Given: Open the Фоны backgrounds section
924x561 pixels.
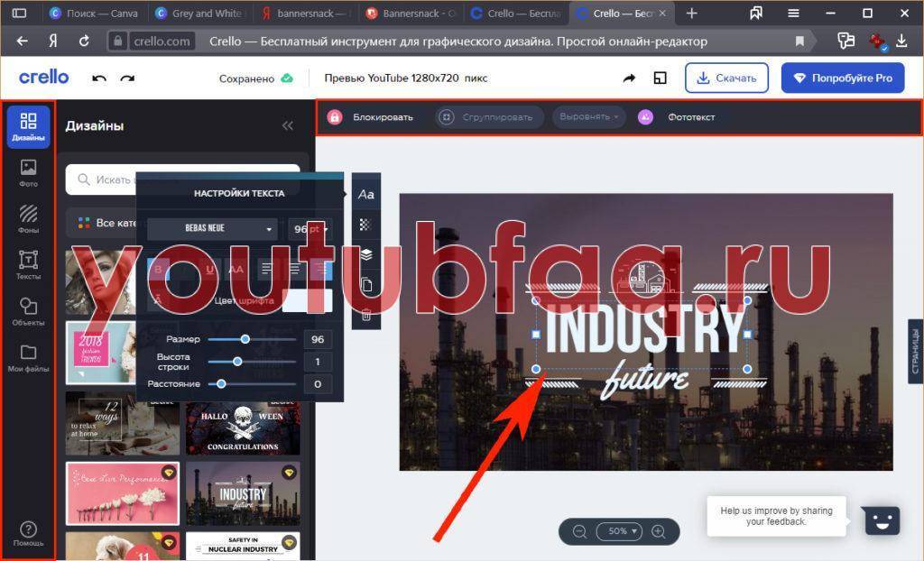Looking at the screenshot, I should click(28, 219).
